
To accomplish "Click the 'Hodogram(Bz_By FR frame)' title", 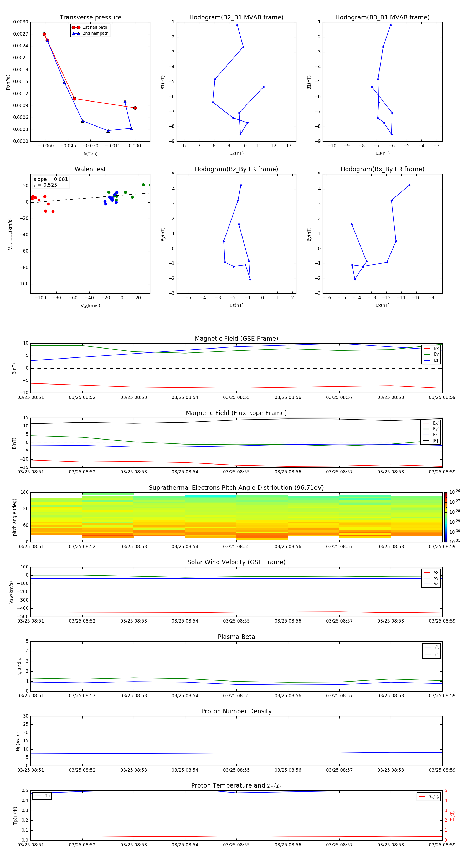I will coord(236,169).
